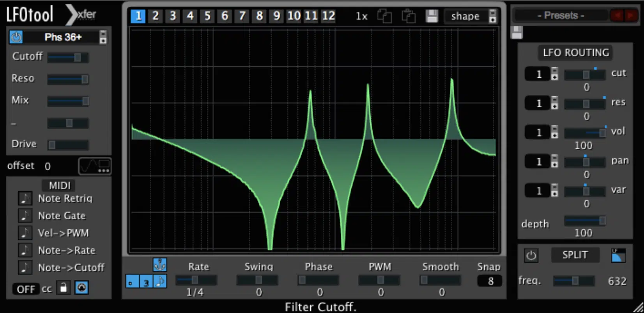
Task: Toggle the filter power button beside Phs 36+
Action: coord(16,37)
